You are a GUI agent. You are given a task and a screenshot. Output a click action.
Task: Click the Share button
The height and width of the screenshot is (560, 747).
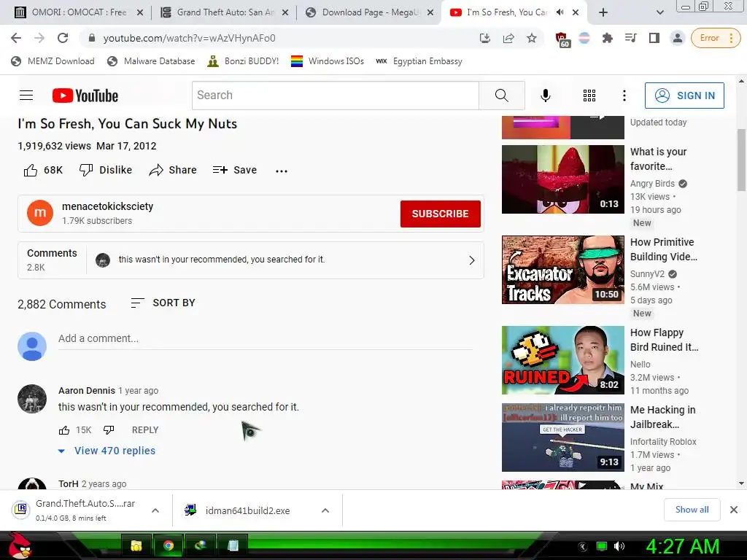[172, 170]
